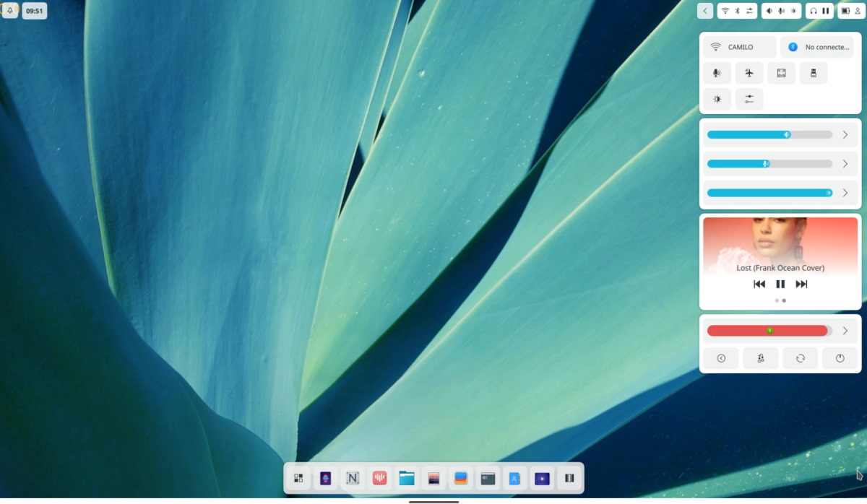Toggle Bluetooth No connected tile
Image resolution: width=867 pixels, height=504 pixels.
point(816,47)
